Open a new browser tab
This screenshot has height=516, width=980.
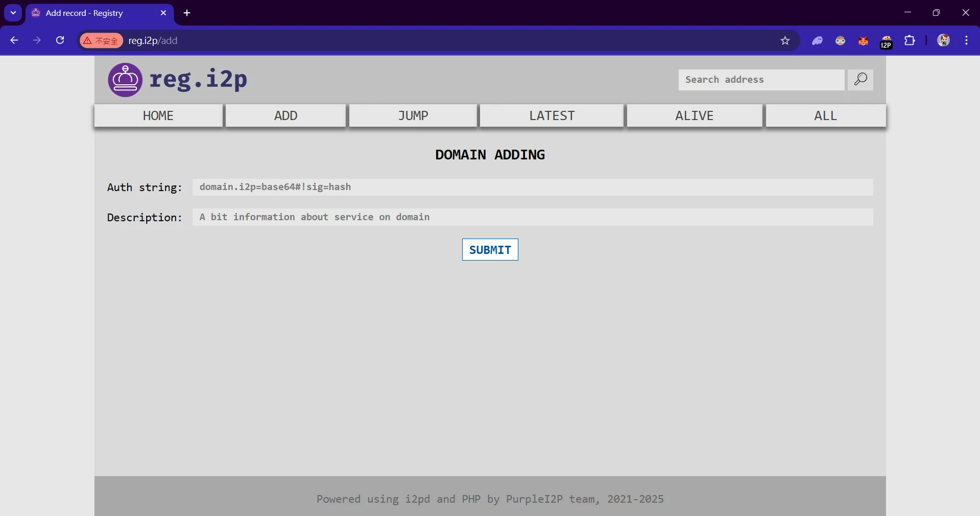(187, 13)
